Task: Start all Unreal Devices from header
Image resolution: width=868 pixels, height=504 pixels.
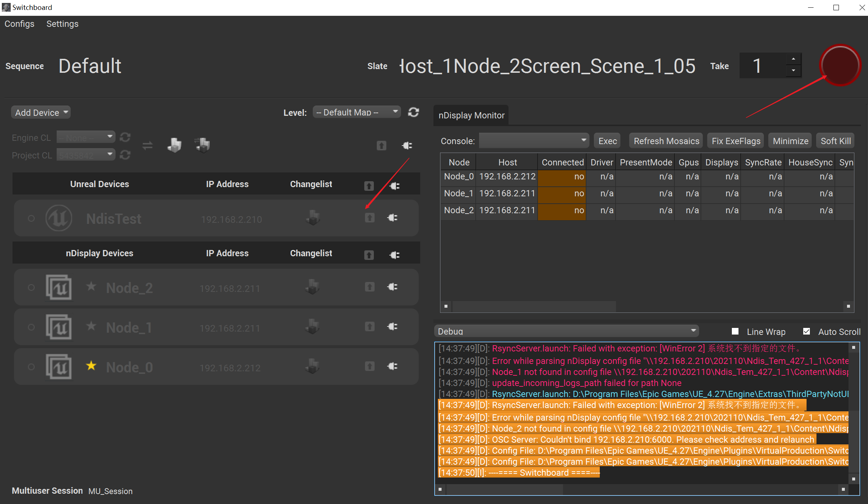Action: [369, 186]
